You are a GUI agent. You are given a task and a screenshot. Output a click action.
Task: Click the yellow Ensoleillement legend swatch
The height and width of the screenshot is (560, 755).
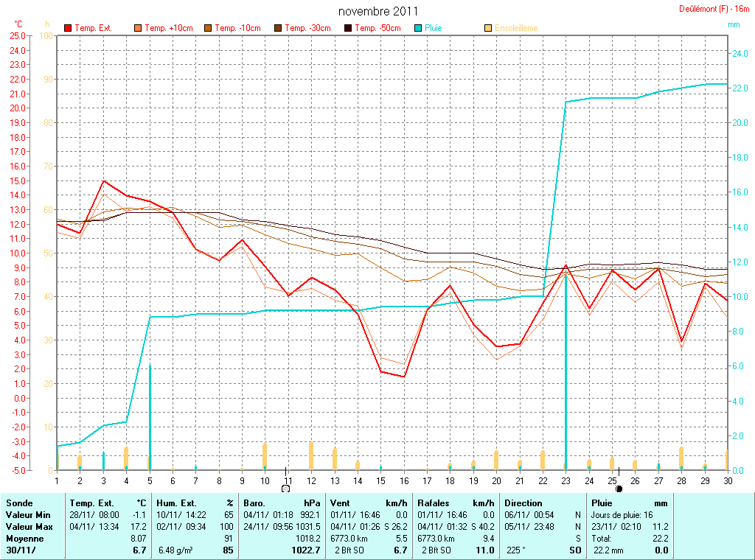488,28
